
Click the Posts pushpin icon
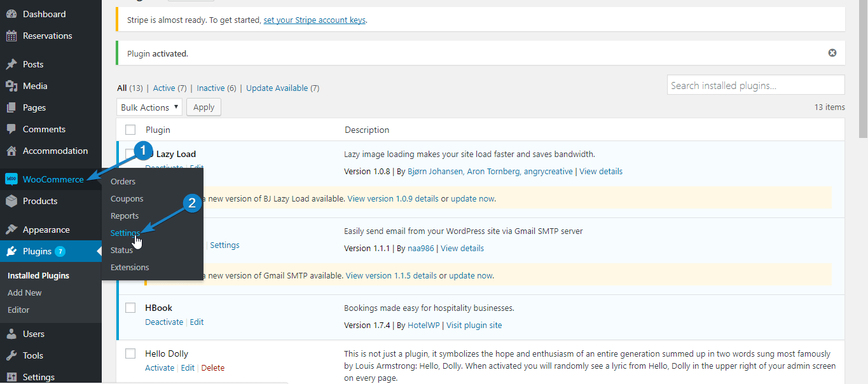coord(11,64)
